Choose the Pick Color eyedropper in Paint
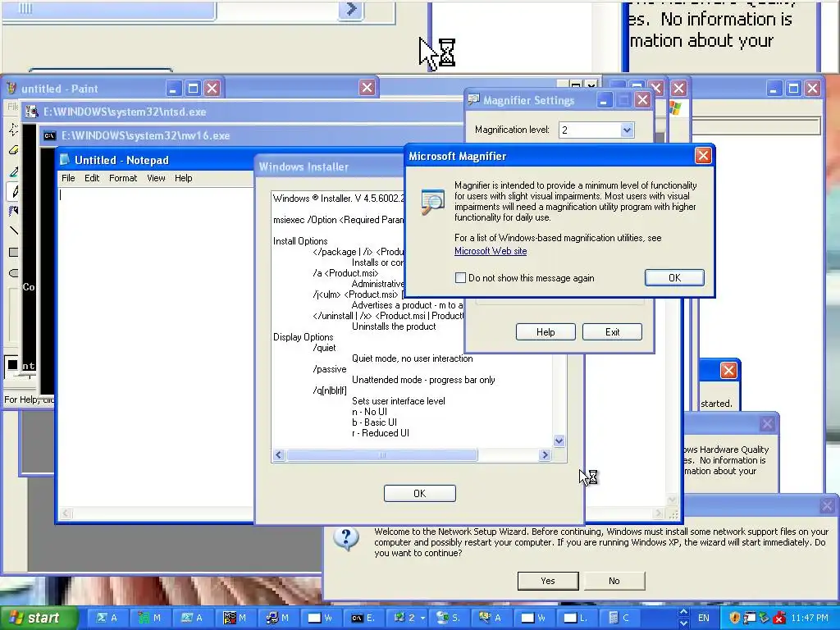 point(13,171)
